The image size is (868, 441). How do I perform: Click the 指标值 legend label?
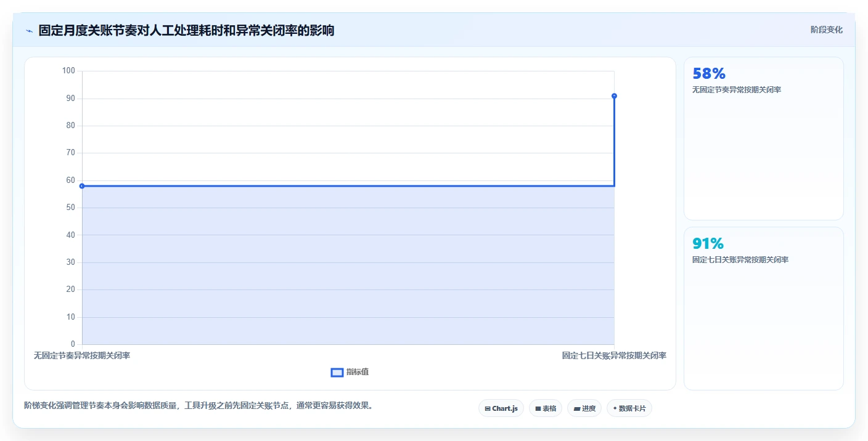pyautogui.click(x=358, y=372)
